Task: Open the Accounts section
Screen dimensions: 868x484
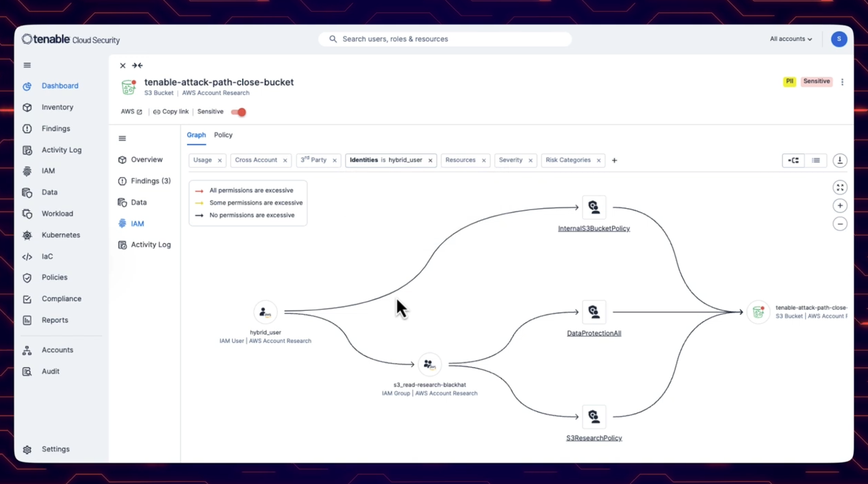Action: click(48, 350)
